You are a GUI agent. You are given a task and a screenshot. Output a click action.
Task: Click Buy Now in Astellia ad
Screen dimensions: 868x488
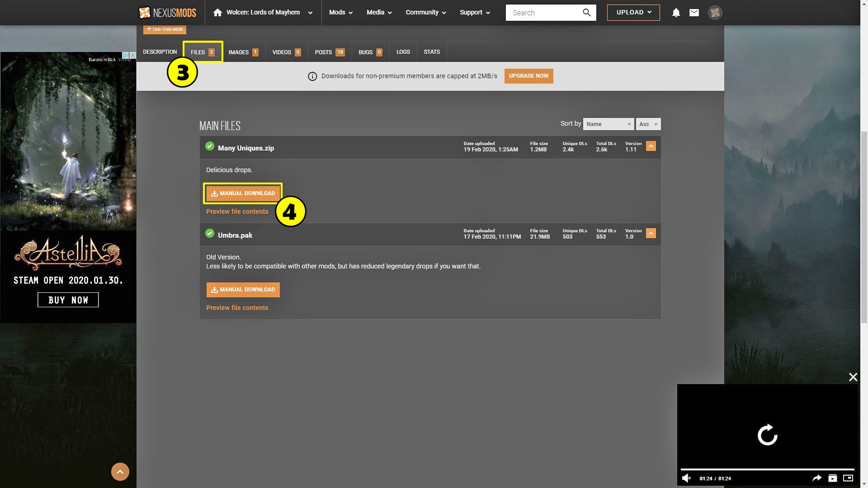[68, 300]
